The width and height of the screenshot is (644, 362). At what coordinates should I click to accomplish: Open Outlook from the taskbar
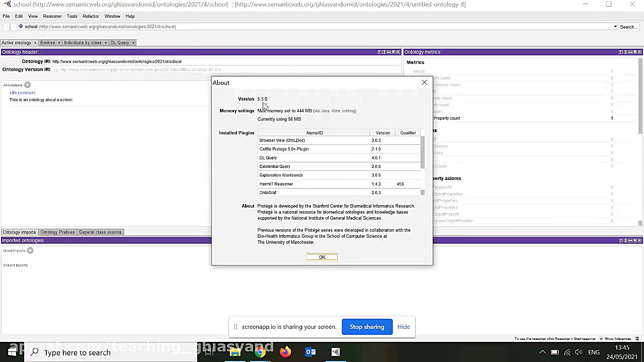click(310, 352)
